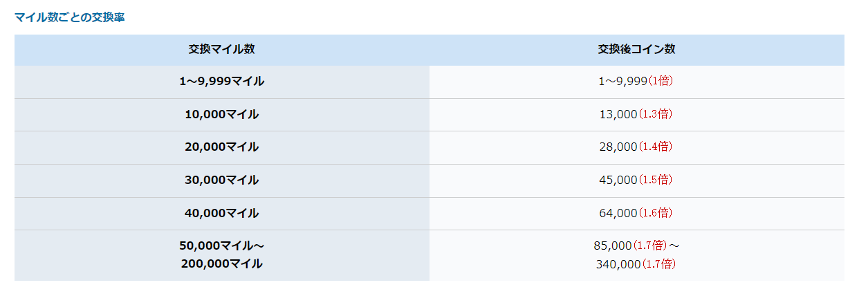
Task: Select the 85,000 coin value
Action: tap(613, 246)
